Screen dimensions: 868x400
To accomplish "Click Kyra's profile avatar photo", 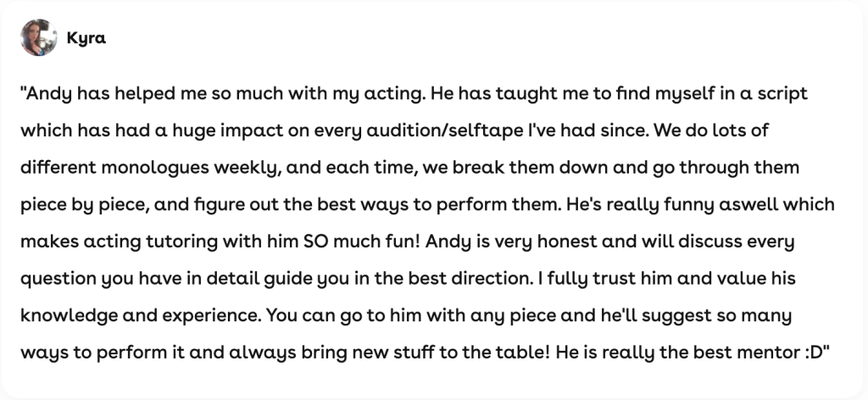I will [x=38, y=37].
